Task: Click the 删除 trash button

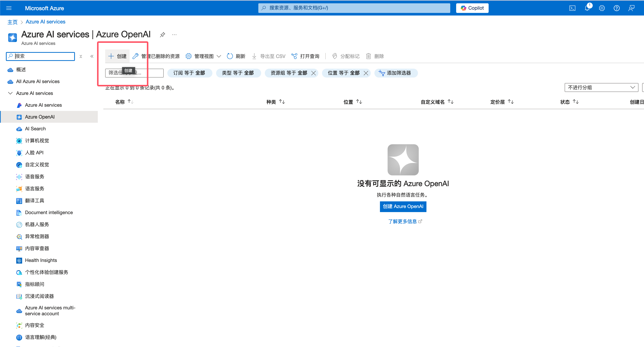Action: 375,56
